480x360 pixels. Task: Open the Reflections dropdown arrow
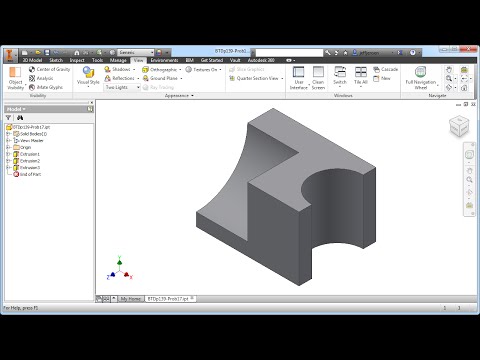coord(138,78)
